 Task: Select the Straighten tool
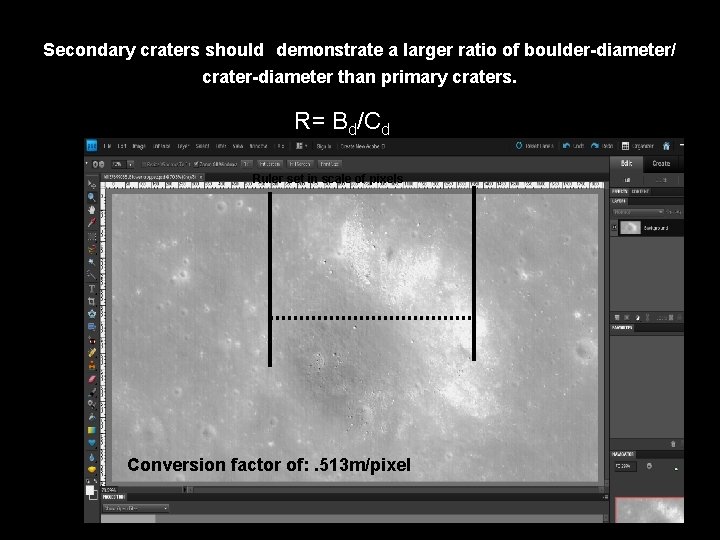click(x=91, y=326)
